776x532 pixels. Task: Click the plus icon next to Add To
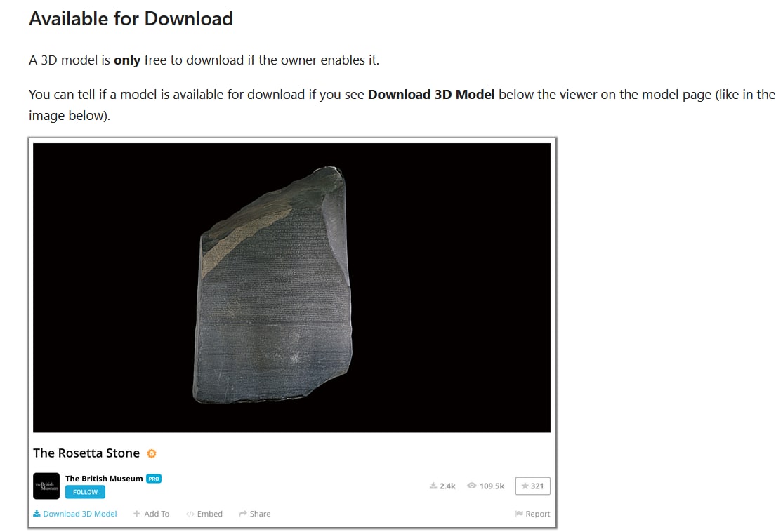click(x=137, y=514)
